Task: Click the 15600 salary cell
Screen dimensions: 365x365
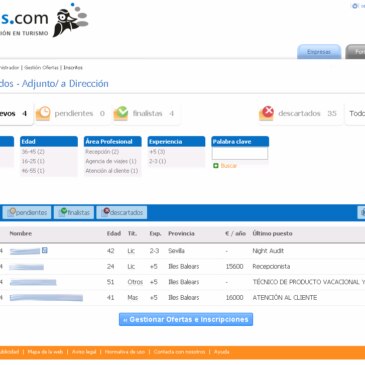Action: [x=234, y=267]
